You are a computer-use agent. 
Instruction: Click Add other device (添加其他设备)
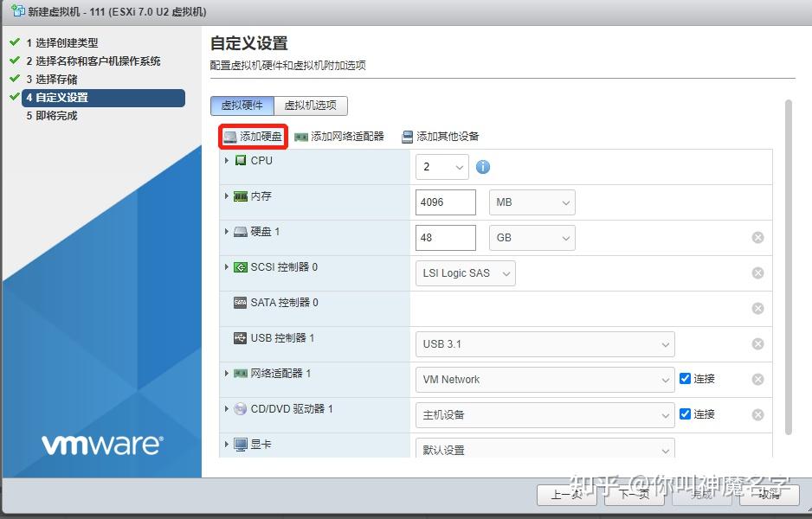tap(441, 137)
